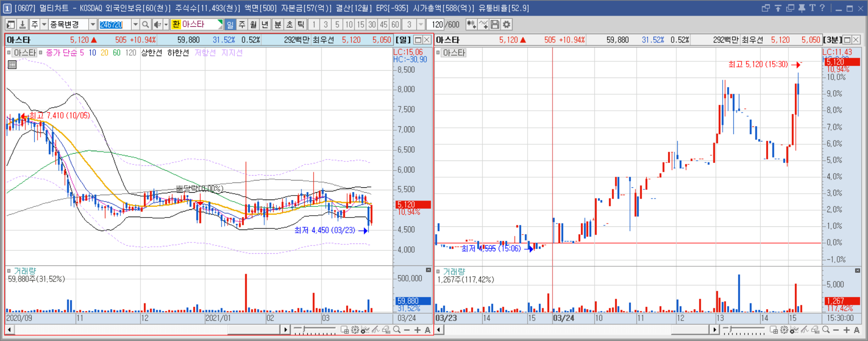Select 초 (second) period button
868x341 pixels.
290,24
